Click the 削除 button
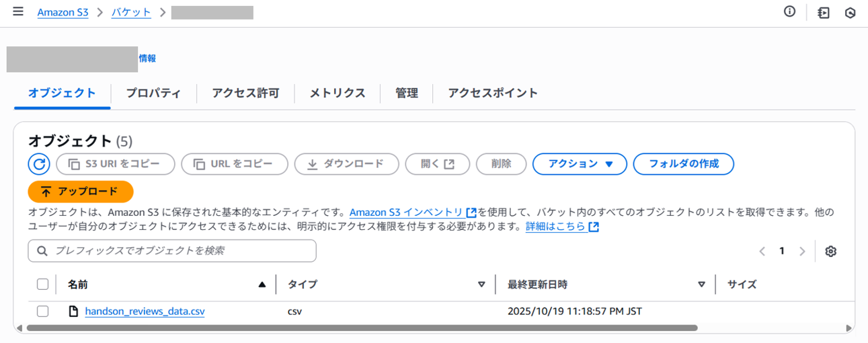 click(x=501, y=163)
